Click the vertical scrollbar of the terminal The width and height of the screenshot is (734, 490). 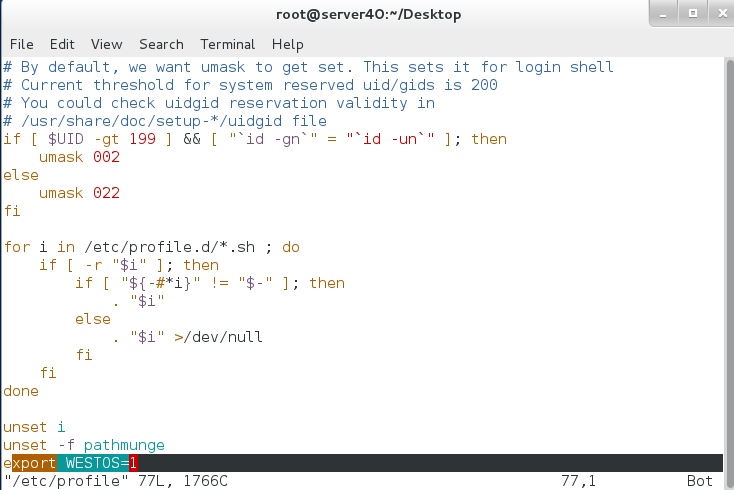[x=729, y=274]
